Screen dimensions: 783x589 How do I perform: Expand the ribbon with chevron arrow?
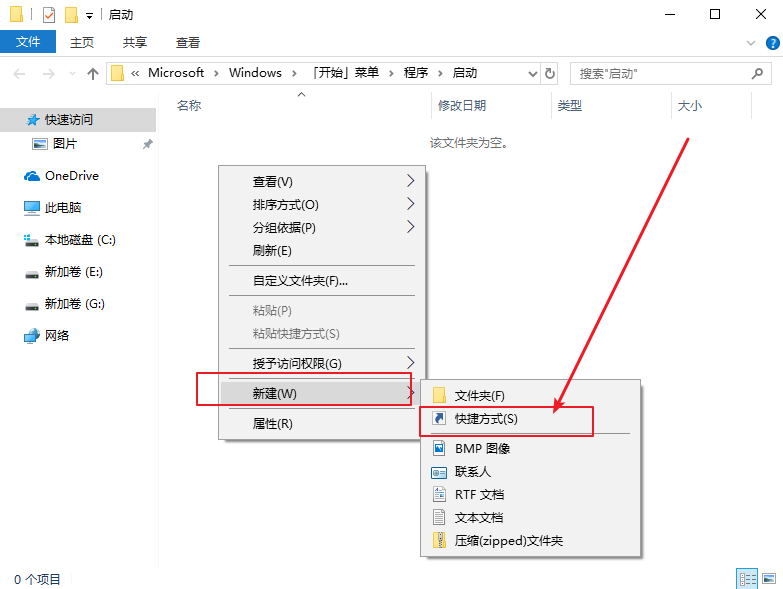(752, 43)
